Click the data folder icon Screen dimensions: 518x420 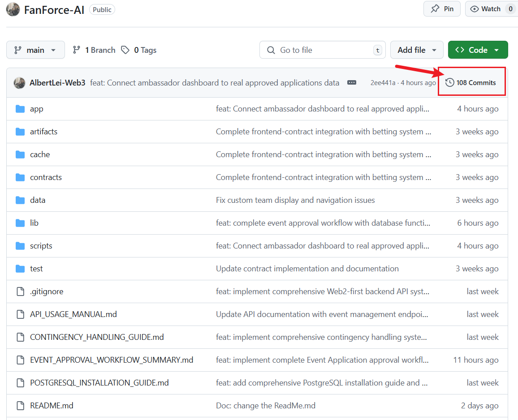[20, 200]
